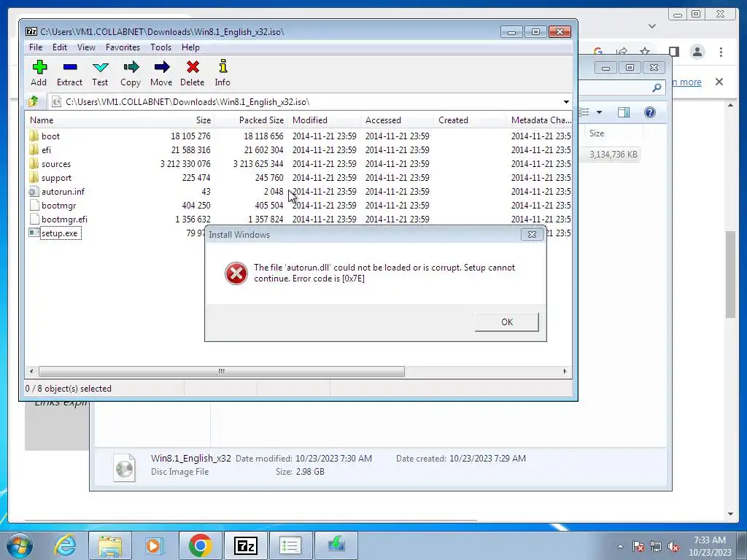Click Chrome's share page icon
Viewport: 747px width, 560px height.
tap(622, 52)
